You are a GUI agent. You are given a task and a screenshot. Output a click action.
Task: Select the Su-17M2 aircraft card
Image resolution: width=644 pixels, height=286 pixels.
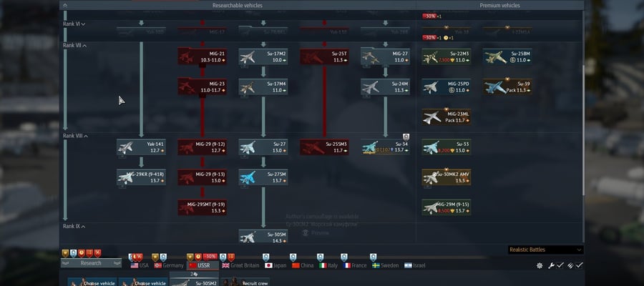coord(263,56)
